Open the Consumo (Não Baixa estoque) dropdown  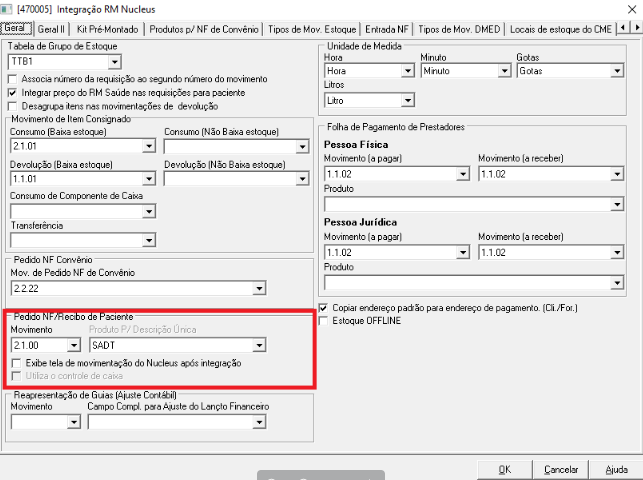click(302, 146)
